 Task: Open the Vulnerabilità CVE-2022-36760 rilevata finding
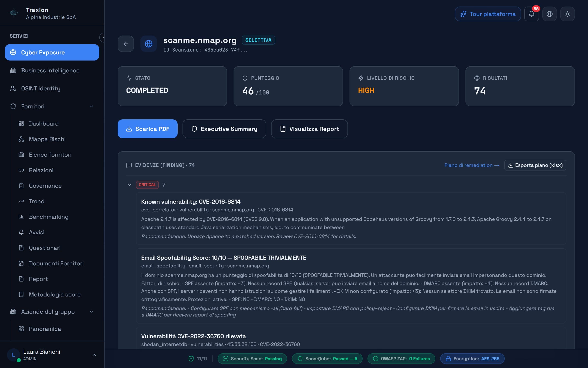click(x=351, y=338)
